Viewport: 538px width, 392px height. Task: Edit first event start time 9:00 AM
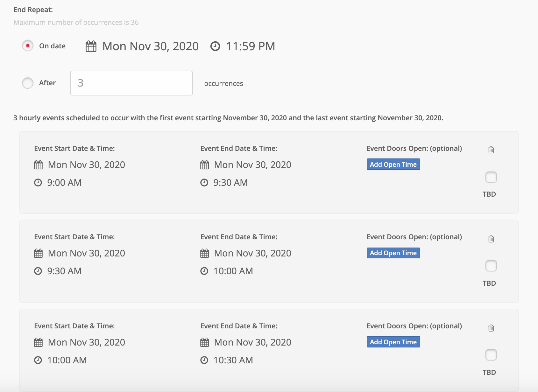[x=64, y=183]
